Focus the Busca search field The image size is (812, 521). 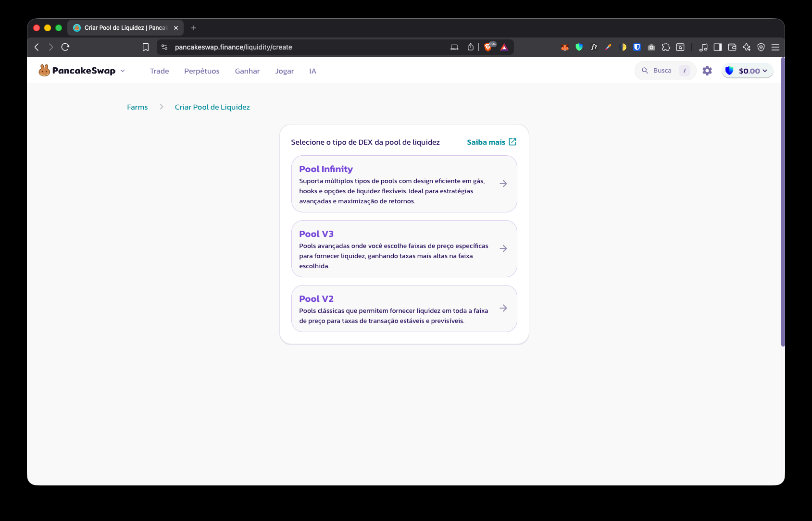665,71
